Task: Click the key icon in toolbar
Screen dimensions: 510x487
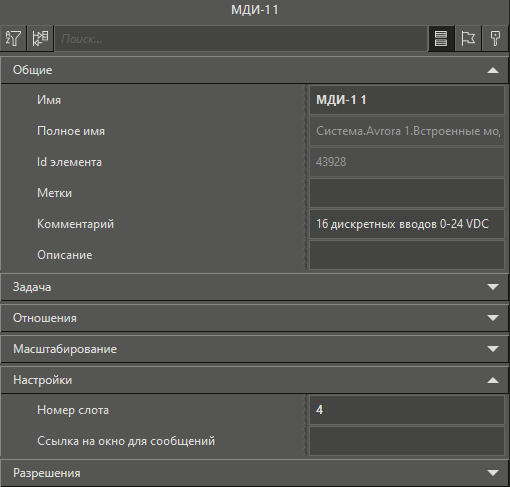Action: click(x=495, y=38)
